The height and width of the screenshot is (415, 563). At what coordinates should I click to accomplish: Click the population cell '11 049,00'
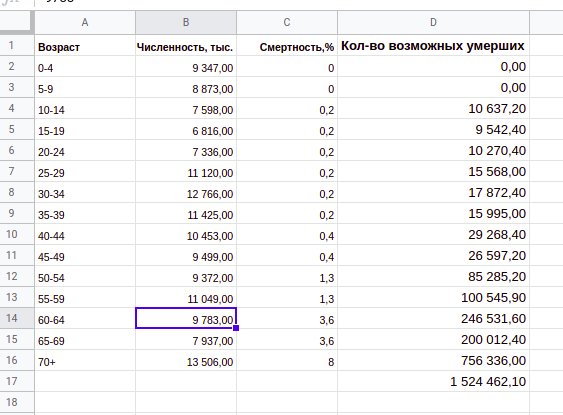click(x=186, y=297)
